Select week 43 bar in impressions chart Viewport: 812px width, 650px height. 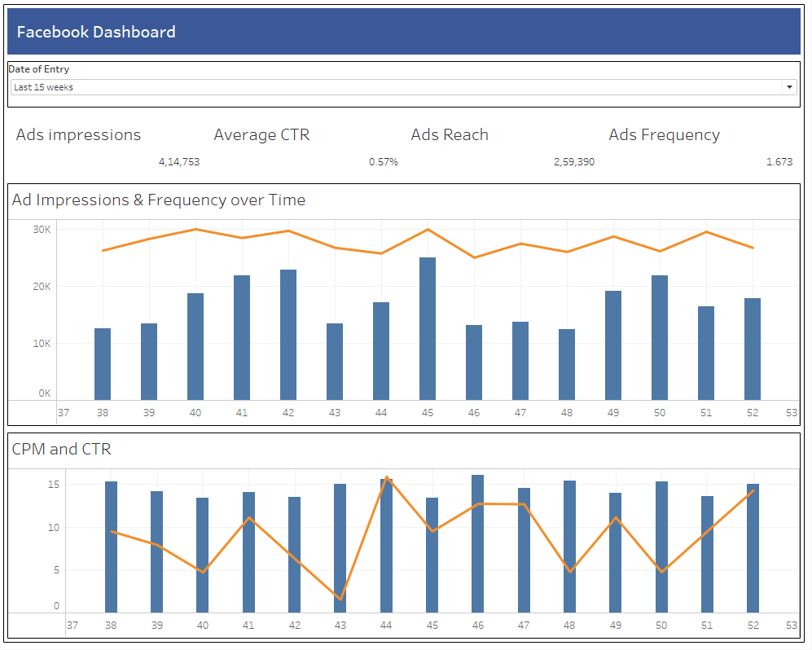[x=335, y=362]
